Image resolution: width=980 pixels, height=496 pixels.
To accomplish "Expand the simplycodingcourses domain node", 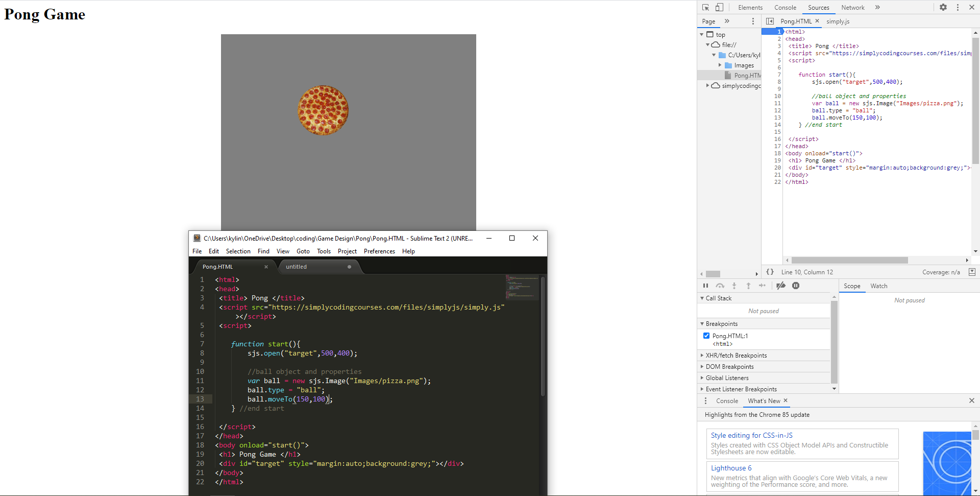I will [x=707, y=86].
